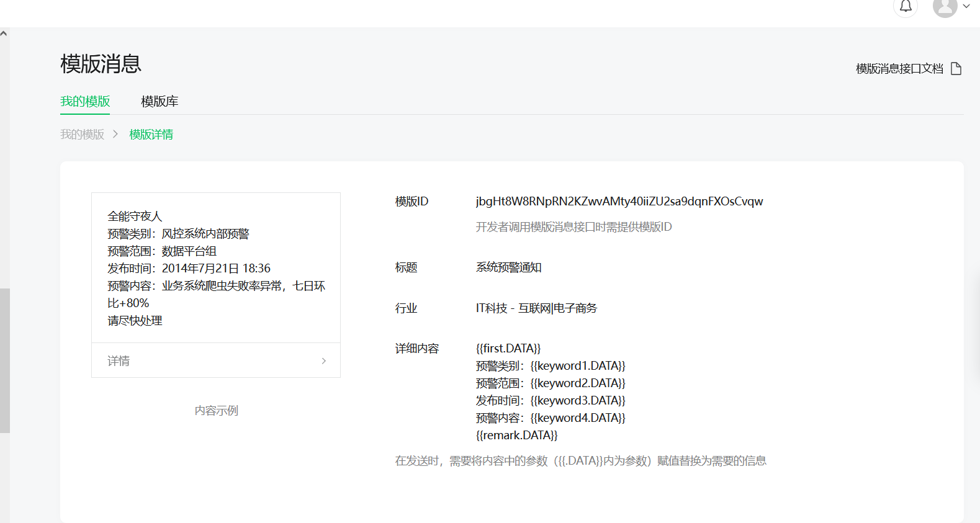
Task: Click the sample card title 全能守夜人
Action: pos(135,217)
